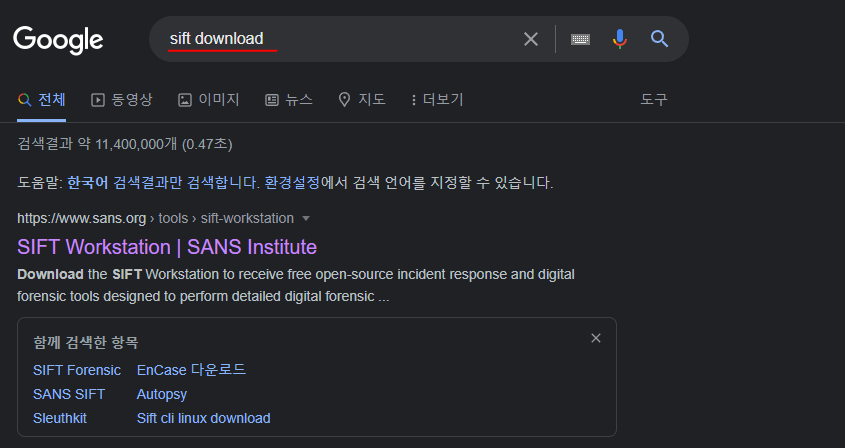Clear the search box with the X icon

pyautogui.click(x=531, y=39)
